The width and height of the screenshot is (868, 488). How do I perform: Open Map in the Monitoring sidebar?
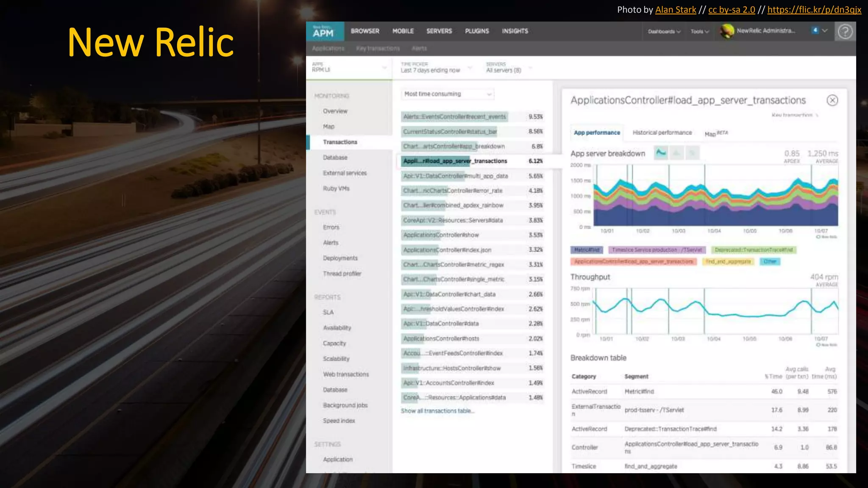(328, 127)
